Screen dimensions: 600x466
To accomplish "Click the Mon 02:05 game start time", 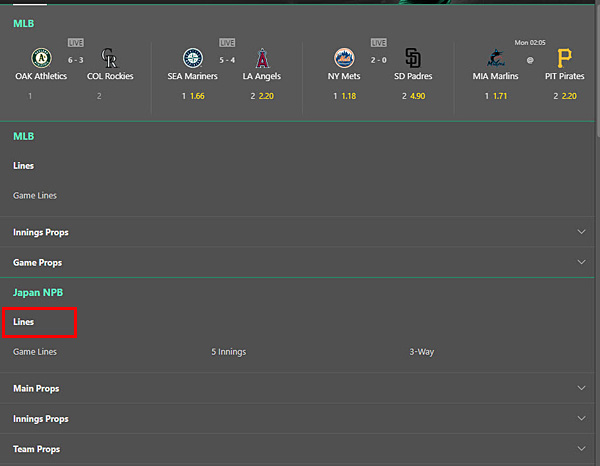I will [530, 42].
